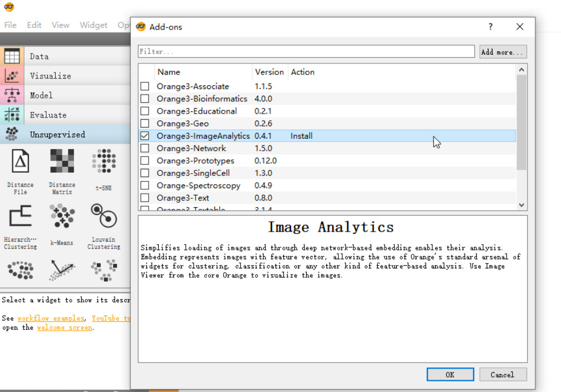
Task: Expand the Data widget category
Action: pyautogui.click(x=65, y=56)
